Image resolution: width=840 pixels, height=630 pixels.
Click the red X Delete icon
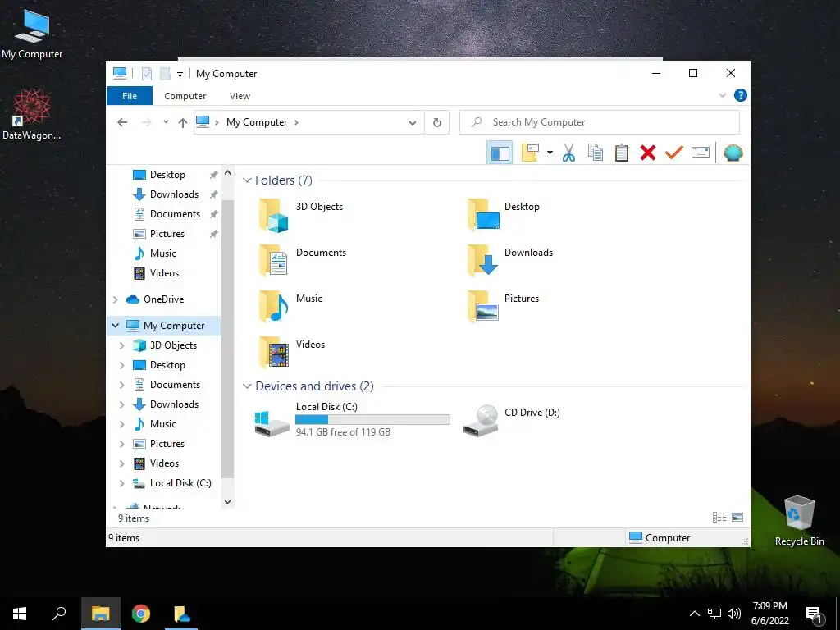648,153
